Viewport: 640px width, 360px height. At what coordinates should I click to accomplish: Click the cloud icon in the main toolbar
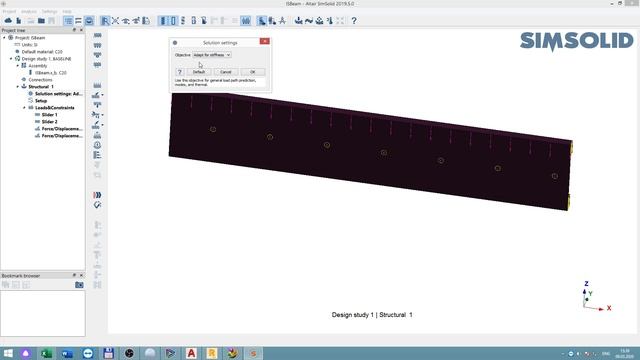point(8,20)
